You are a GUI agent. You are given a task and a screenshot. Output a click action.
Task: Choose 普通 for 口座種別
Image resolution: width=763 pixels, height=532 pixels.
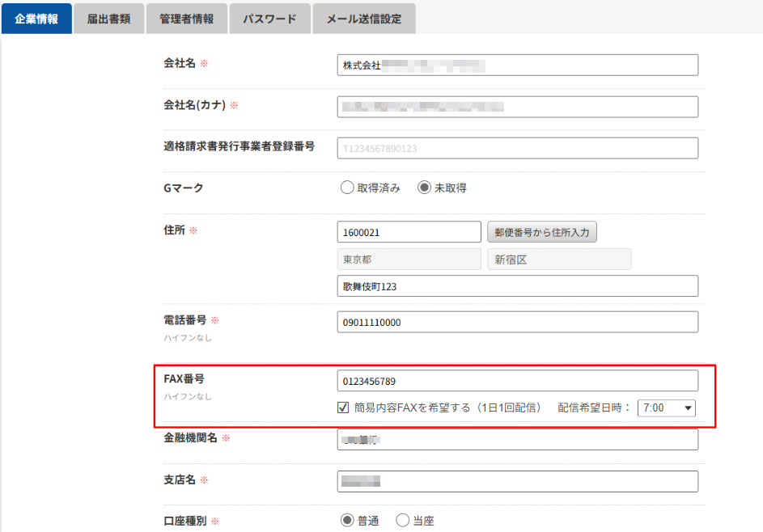tap(348, 521)
